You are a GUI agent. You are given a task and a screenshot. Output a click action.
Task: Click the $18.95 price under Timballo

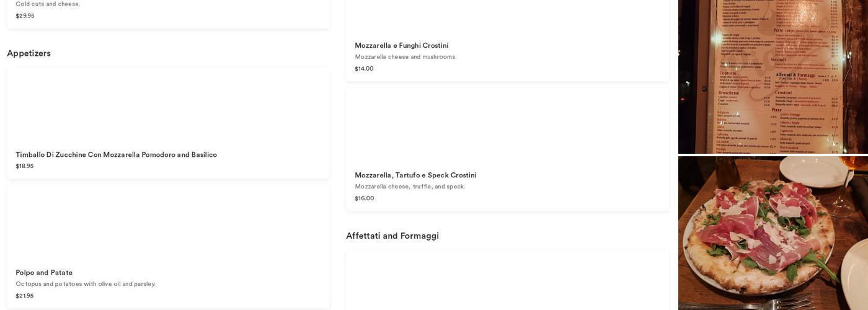pos(25,166)
